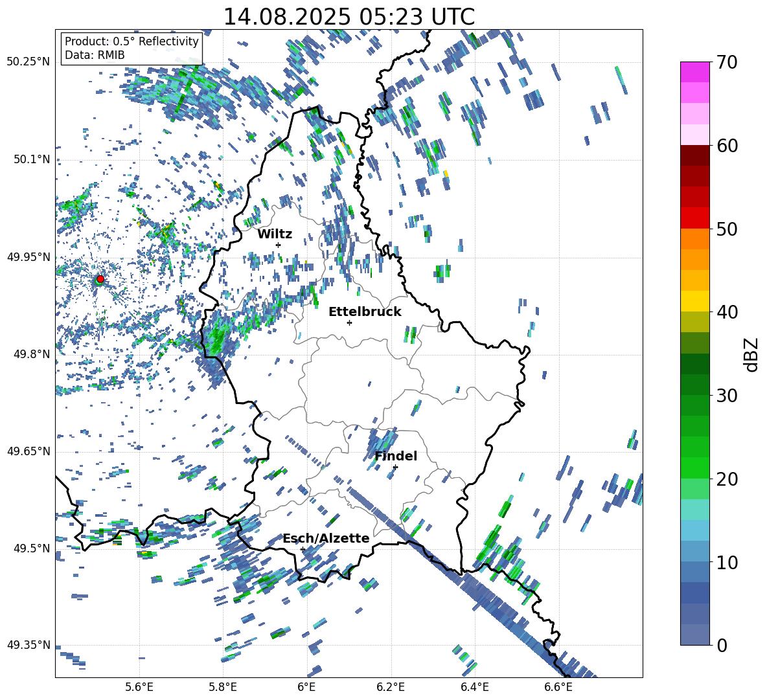
Task: Click the 6.2°E longitude label
Action: click(x=391, y=687)
